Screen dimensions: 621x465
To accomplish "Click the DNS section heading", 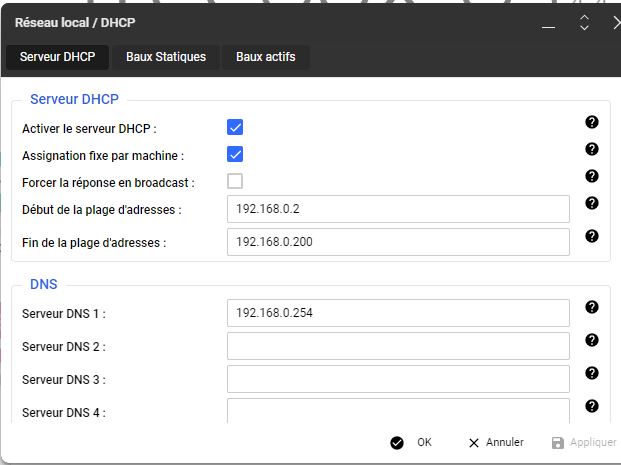I will coord(44,284).
